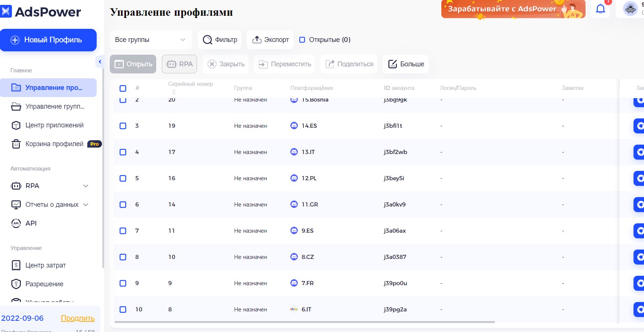Click the profile trash bin icon
This screenshot has width=644, height=332.
pos(16,144)
